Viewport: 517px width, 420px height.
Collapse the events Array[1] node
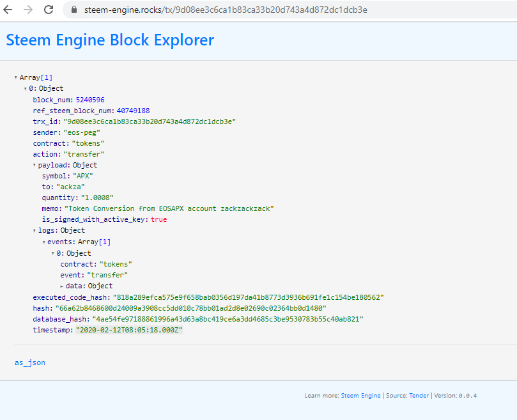44,242
